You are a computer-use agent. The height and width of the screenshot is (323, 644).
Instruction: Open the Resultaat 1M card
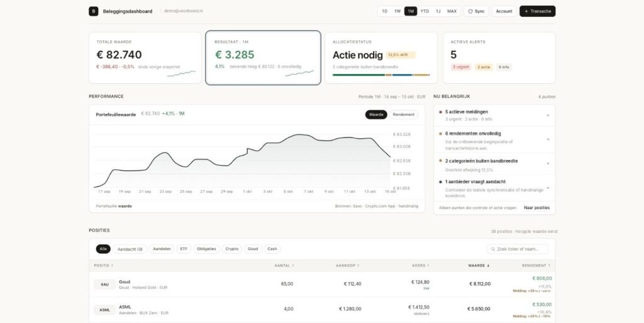264,58
